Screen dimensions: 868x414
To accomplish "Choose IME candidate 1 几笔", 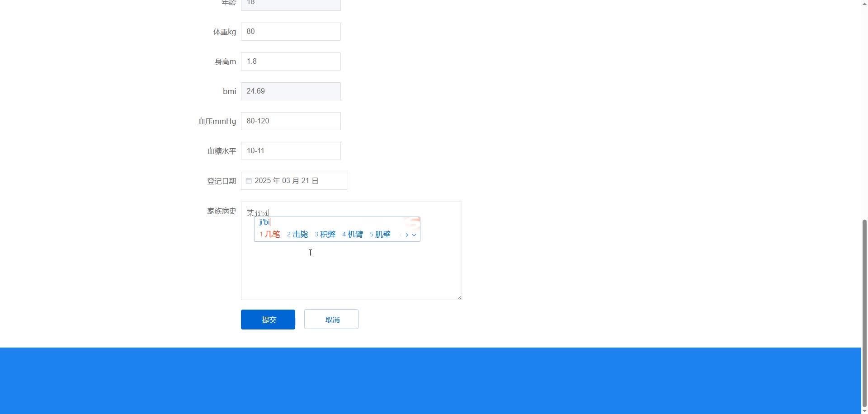I will tap(270, 234).
